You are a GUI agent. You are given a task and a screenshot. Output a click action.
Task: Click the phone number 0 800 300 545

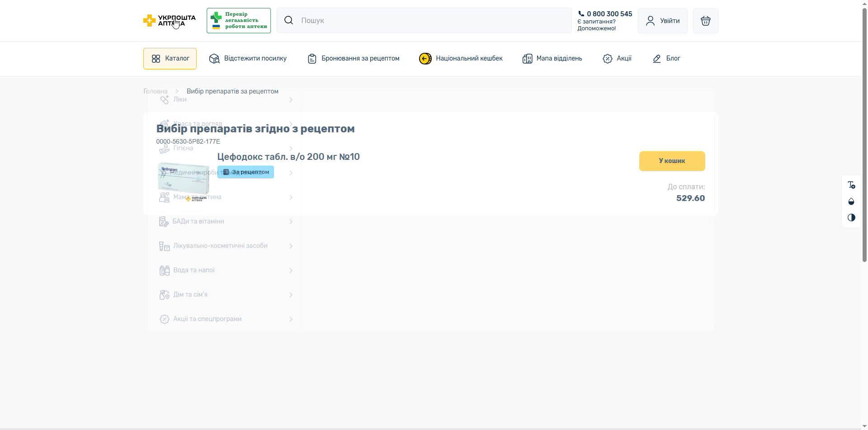coord(605,14)
